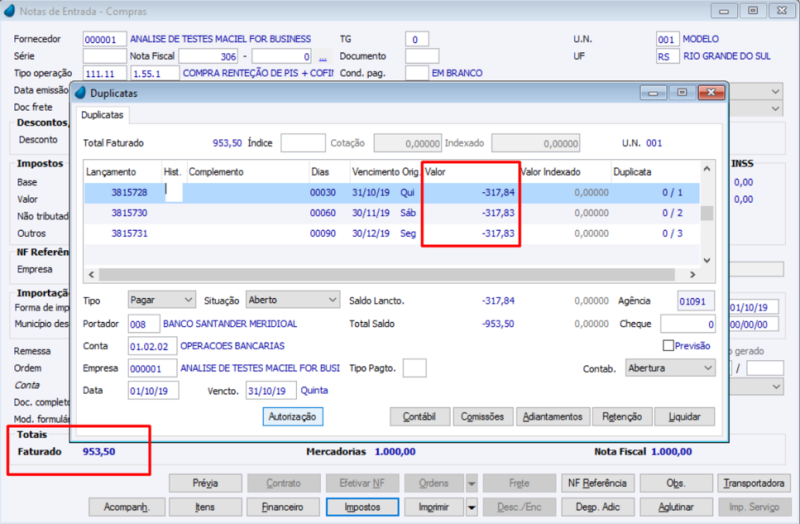Expand the Contab. dropdown showing Abertura
This screenshot has width=800, height=524.
pos(708,368)
